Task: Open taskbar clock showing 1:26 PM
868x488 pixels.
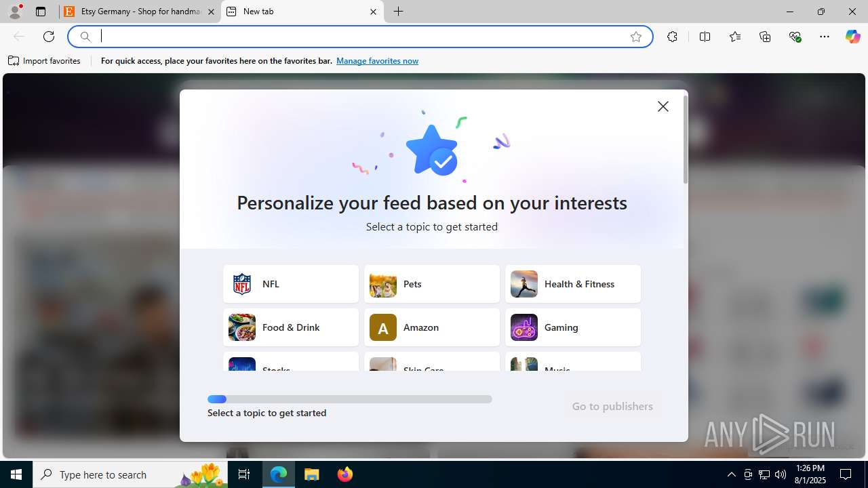Action: click(810, 474)
